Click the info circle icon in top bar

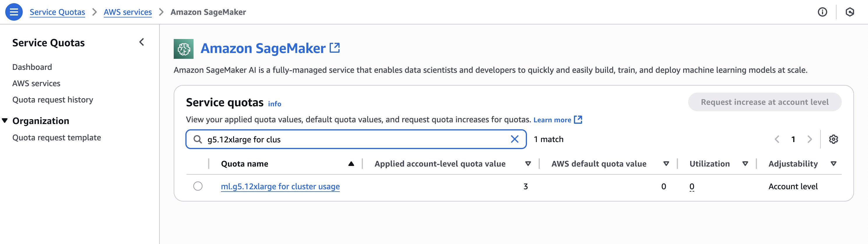click(823, 12)
